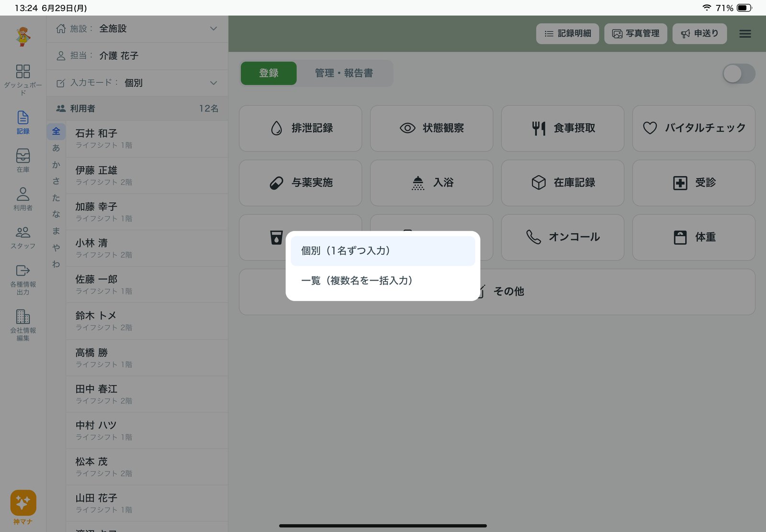766x532 pixels.
Task: Switch to the 管理・報告書 tab
Action: pos(344,73)
